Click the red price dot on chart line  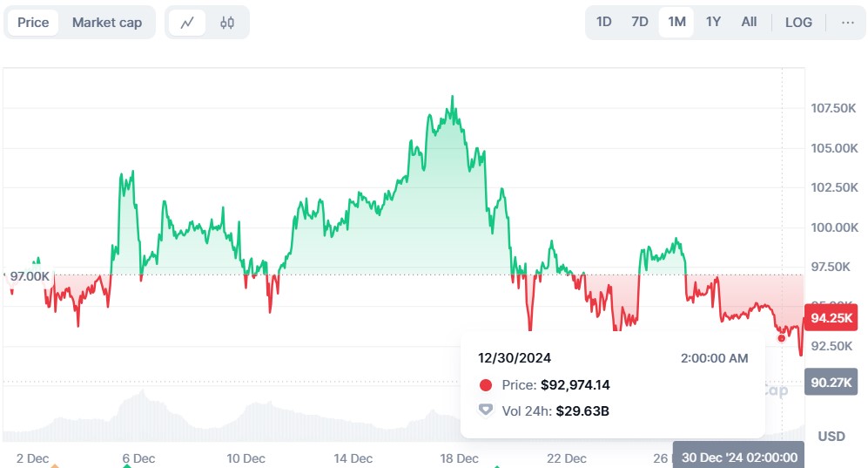781,337
